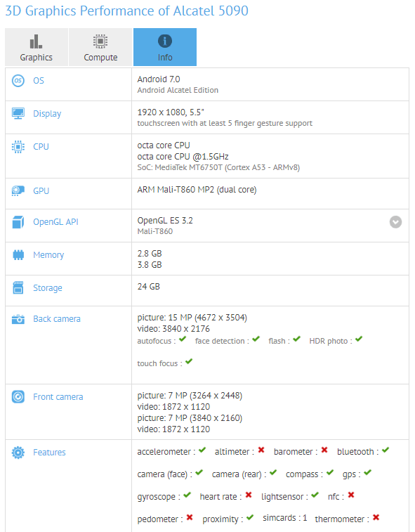This screenshot has width=415, height=532.
Task: Click the autofocus green checkmark
Action: click(x=183, y=339)
